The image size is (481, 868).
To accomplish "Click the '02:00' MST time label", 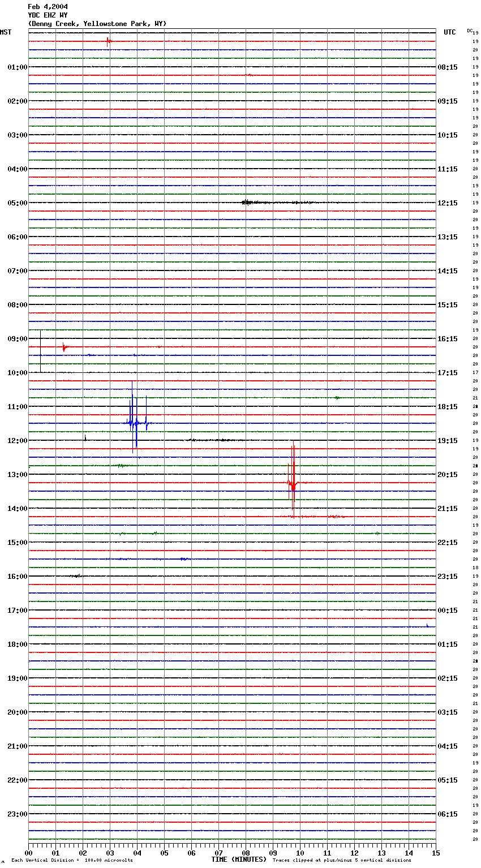I will (x=18, y=101).
